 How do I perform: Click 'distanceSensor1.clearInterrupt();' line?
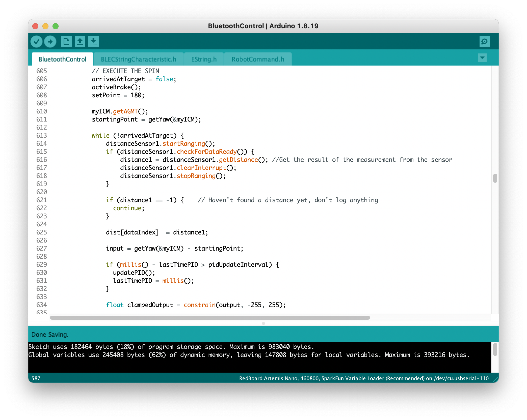[178, 168]
